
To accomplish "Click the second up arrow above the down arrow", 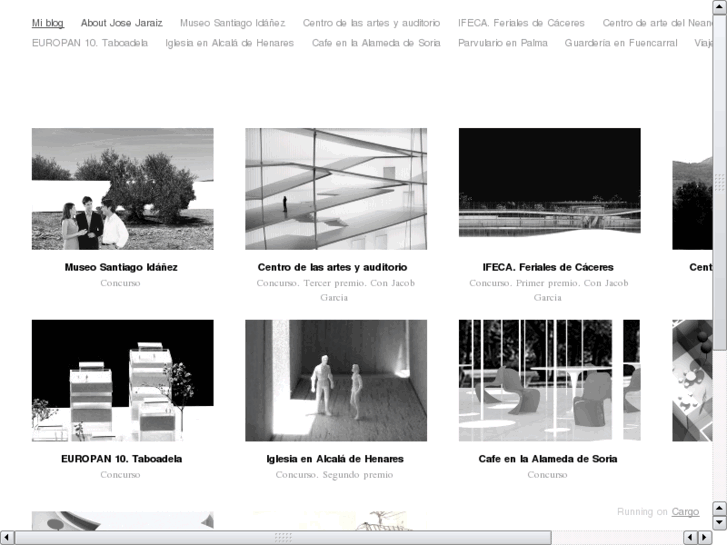I will (x=720, y=508).
